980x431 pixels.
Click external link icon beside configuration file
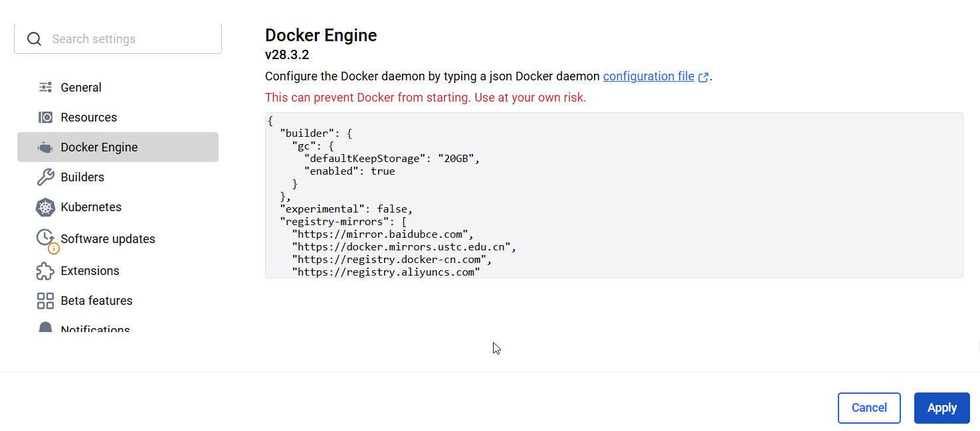coord(704,77)
